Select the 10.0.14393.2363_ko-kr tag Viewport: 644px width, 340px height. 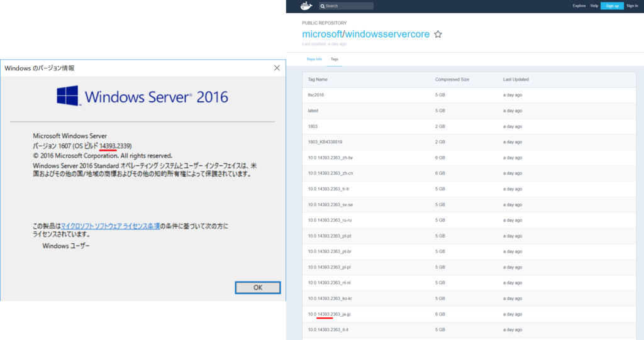click(330, 299)
